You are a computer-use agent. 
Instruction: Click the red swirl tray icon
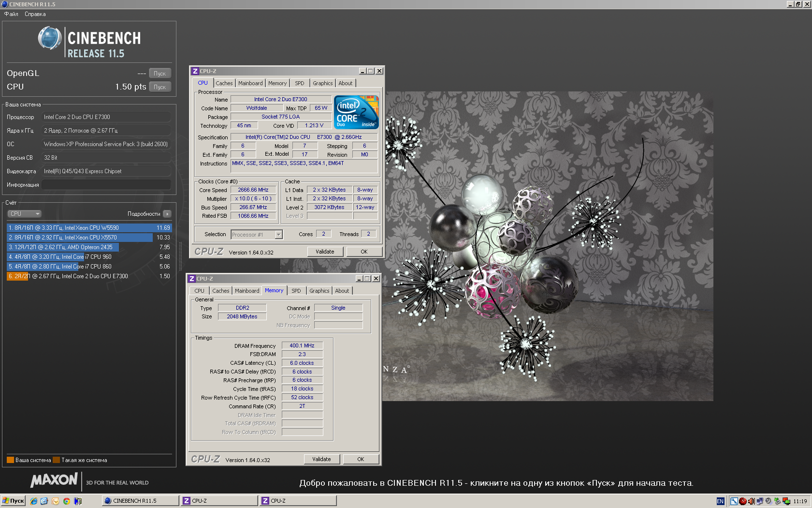pos(743,501)
